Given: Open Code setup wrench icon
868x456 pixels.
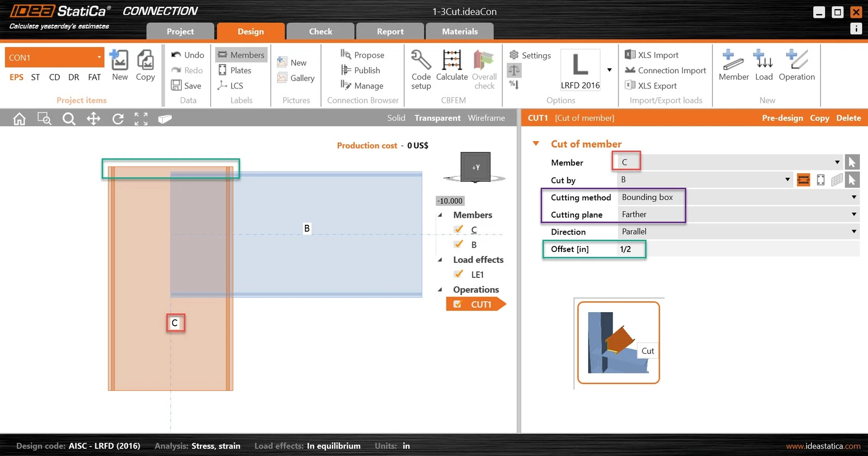Looking at the screenshot, I should coord(421,60).
